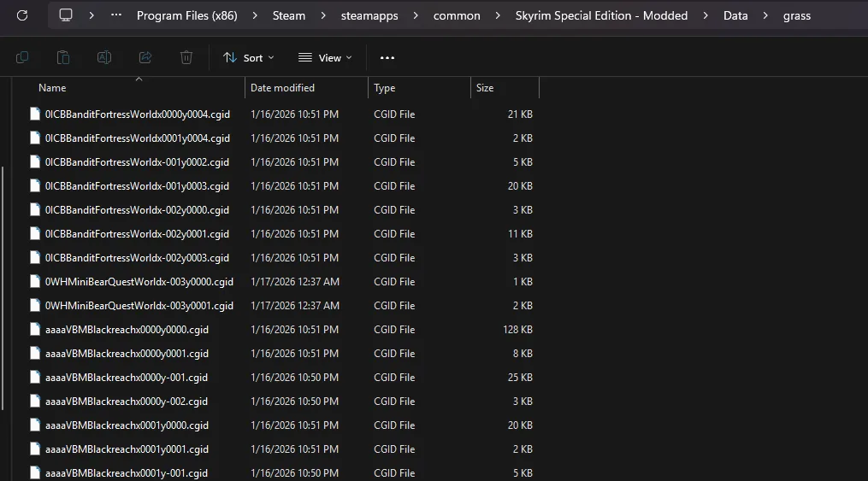Click the Refresh icon in the address bar
Viewport: 868px width, 481px height.
click(x=22, y=15)
